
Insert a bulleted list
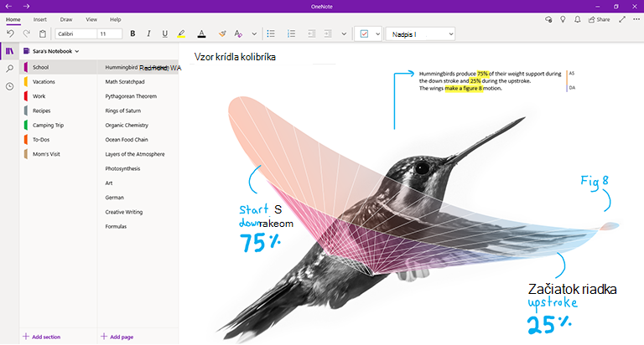pos(271,33)
